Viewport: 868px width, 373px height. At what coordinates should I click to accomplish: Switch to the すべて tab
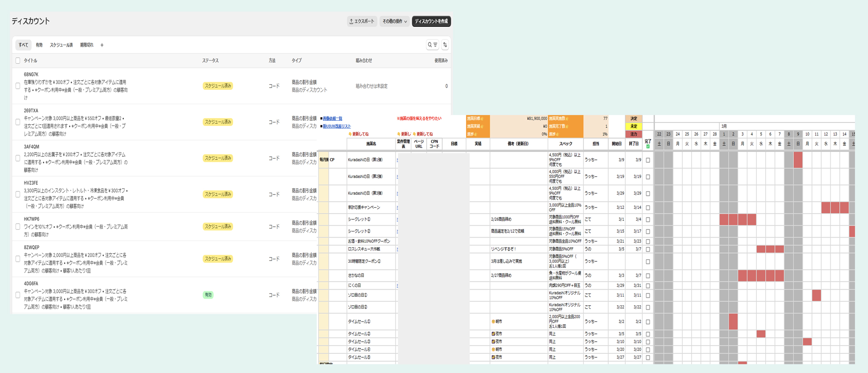(x=23, y=45)
